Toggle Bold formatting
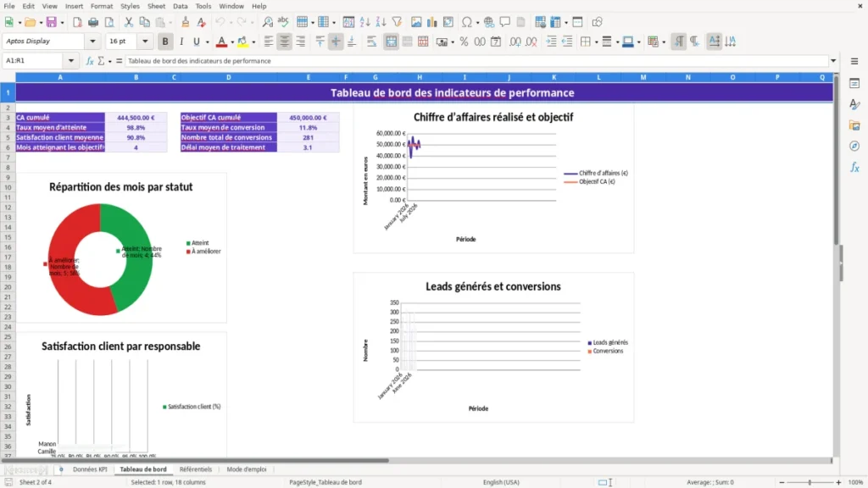 point(165,42)
